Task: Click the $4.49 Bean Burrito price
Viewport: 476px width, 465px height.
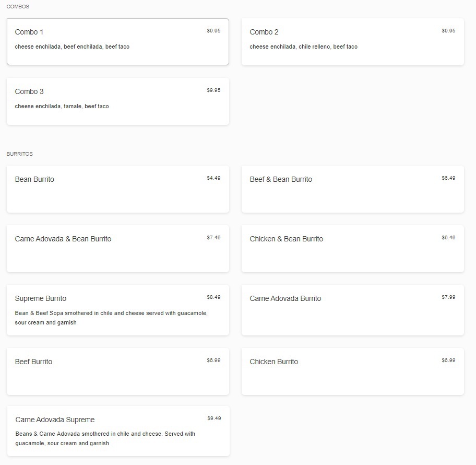Action: pos(213,178)
